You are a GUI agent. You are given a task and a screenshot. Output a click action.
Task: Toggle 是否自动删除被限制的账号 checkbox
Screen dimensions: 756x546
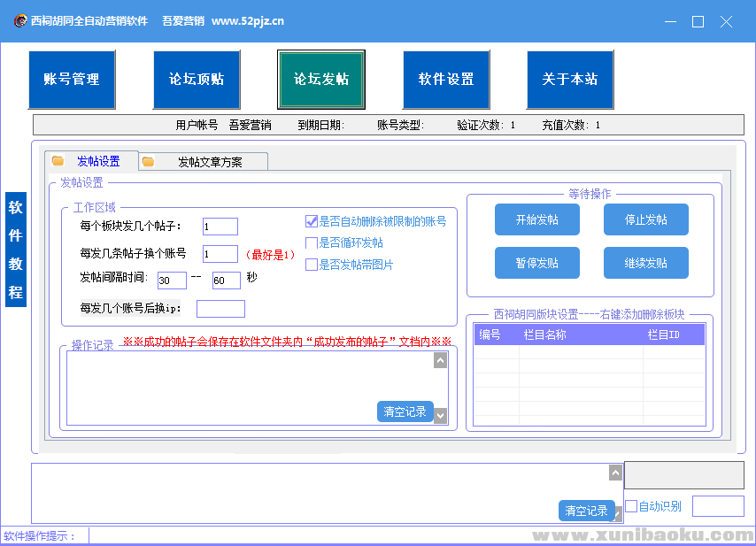click(x=312, y=221)
